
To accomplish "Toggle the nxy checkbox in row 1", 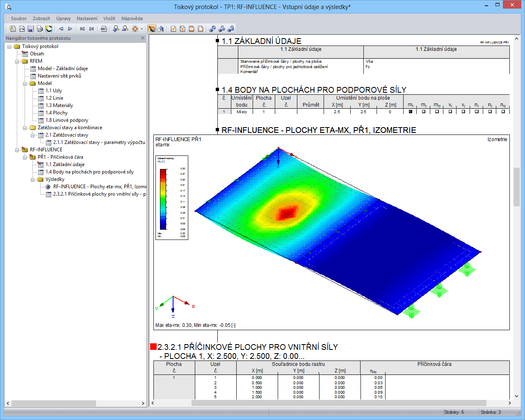I will click(x=503, y=112).
